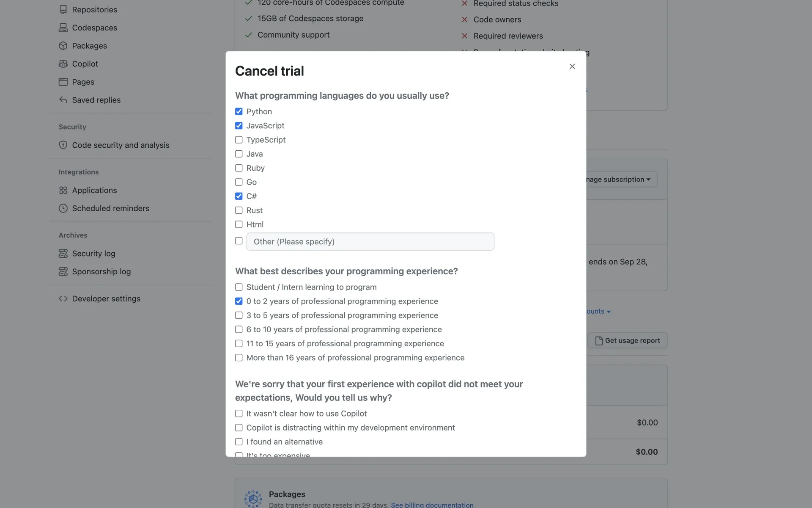Check 6 to 10 years experience
The height and width of the screenshot is (508, 812).
click(x=239, y=329)
